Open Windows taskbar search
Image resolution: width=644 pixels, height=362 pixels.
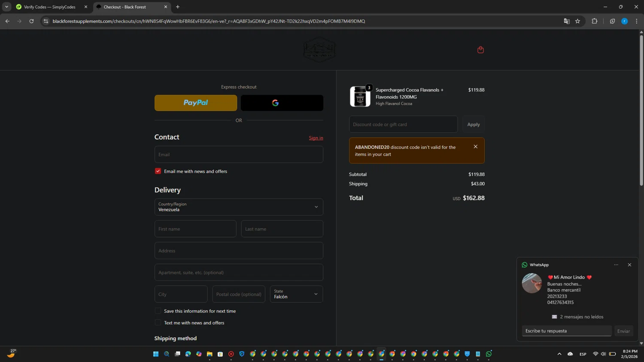(x=167, y=354)
